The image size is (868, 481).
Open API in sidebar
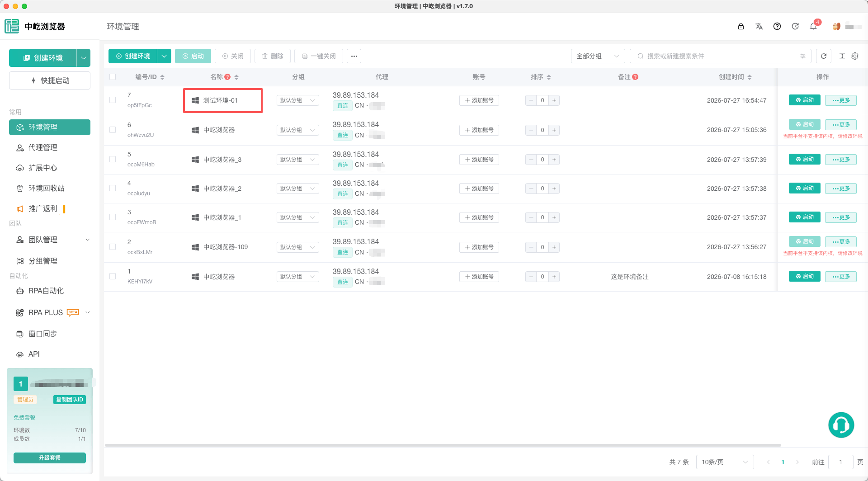(50, 354)
